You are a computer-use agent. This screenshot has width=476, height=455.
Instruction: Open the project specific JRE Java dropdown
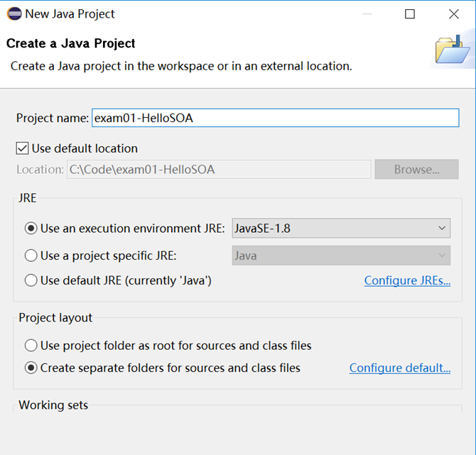point(341,256)
